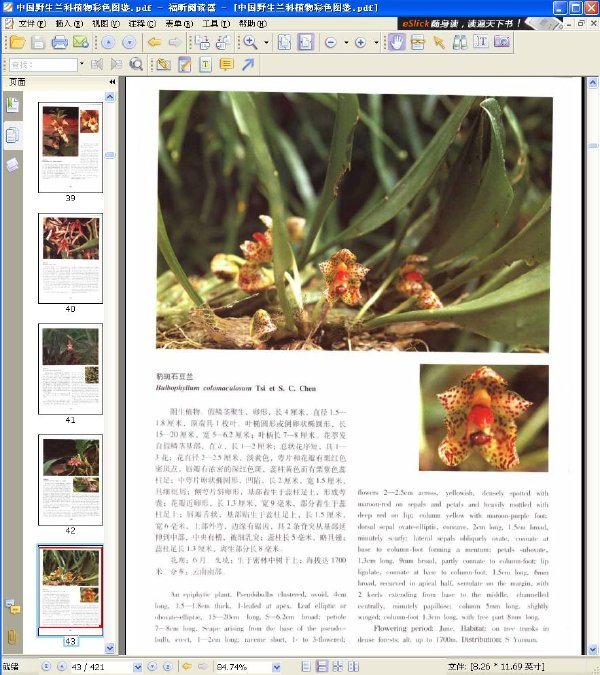Click grey next view arrow in toolbar

click(175, 42)
